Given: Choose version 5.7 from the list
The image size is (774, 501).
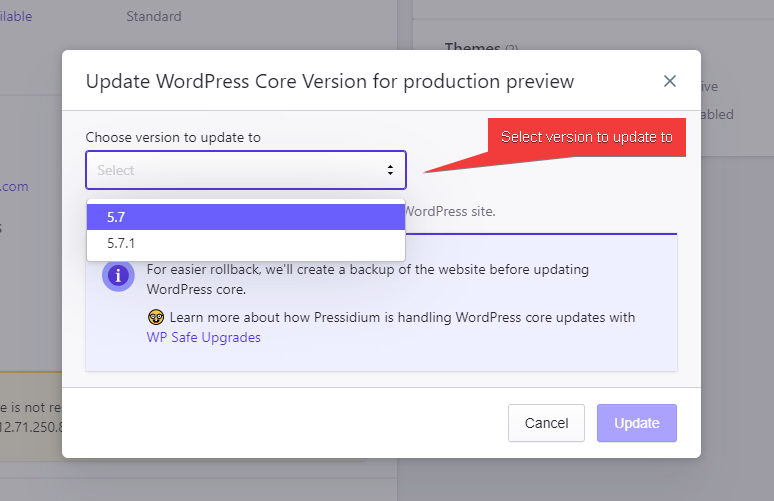Looking at the screenshot, I should 246,217.
